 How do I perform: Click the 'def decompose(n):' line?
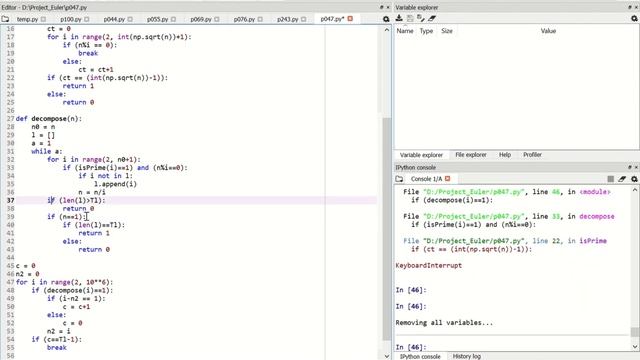point(49,119)
